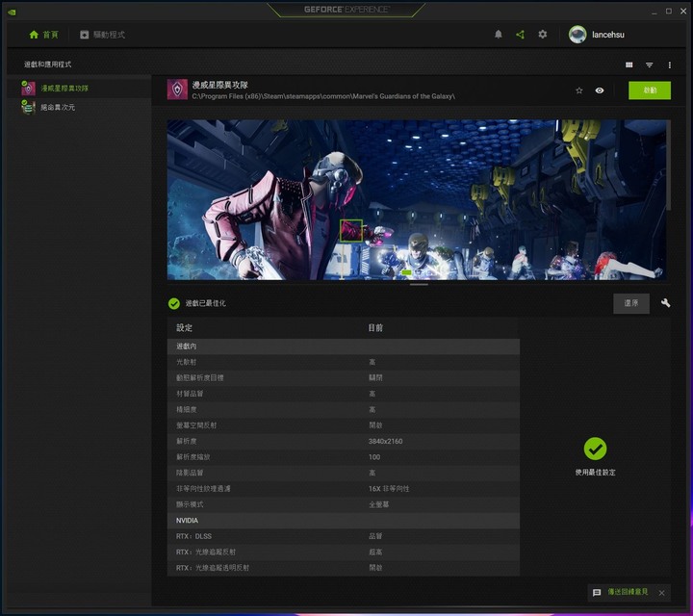Click the 全螢幕 display mode value
Screen dimensions: 693x616
[x=379, y=504]
